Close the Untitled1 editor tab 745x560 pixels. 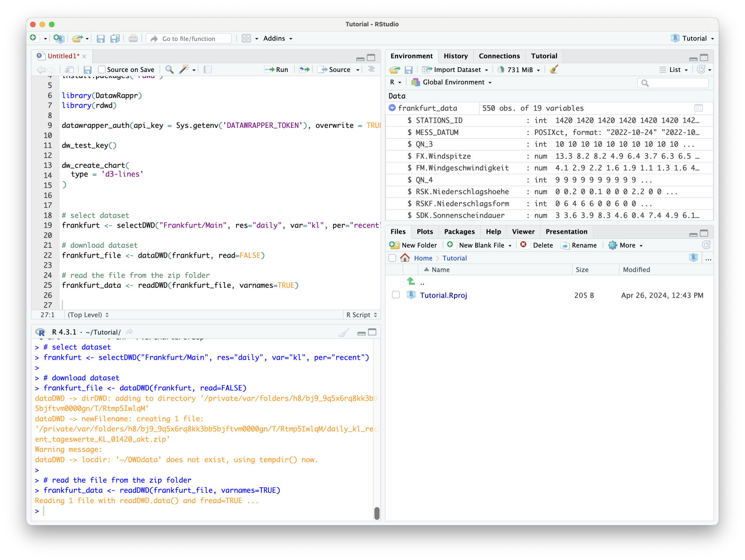click(84, 56)
